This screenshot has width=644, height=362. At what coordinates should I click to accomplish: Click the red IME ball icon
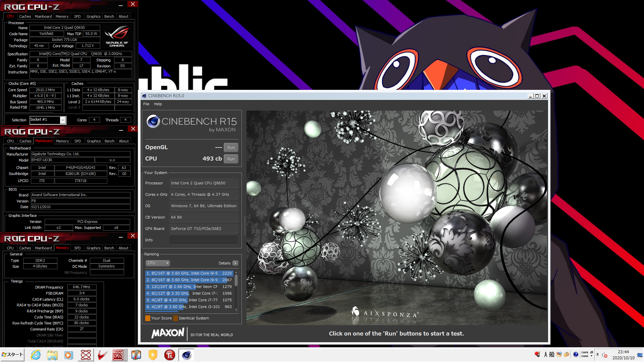pos(537,354)
